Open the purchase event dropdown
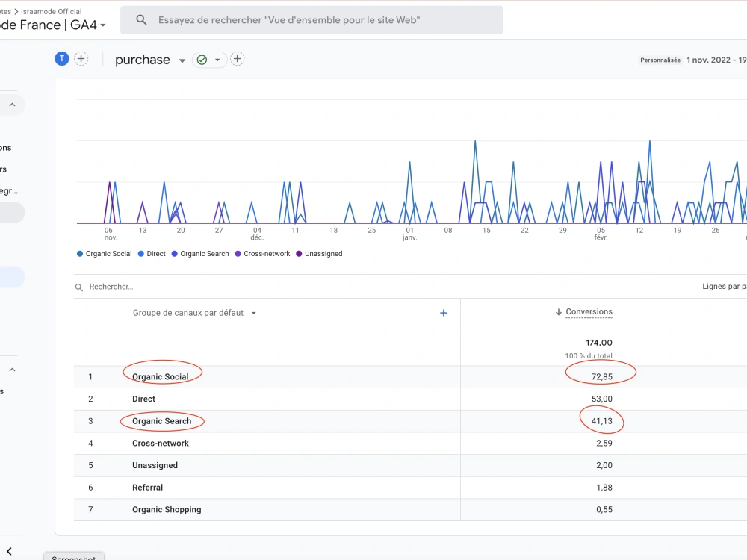Screen dimensions: 747x560 [182, 60]
